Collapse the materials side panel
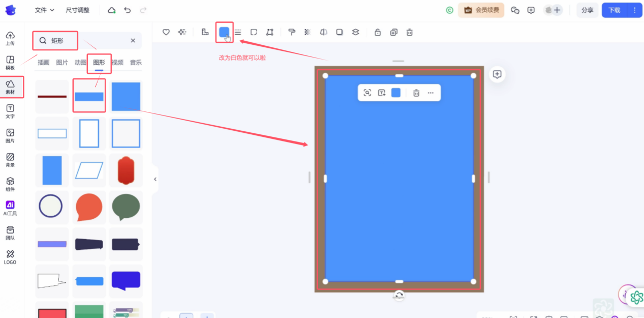 tap(155, 179)
